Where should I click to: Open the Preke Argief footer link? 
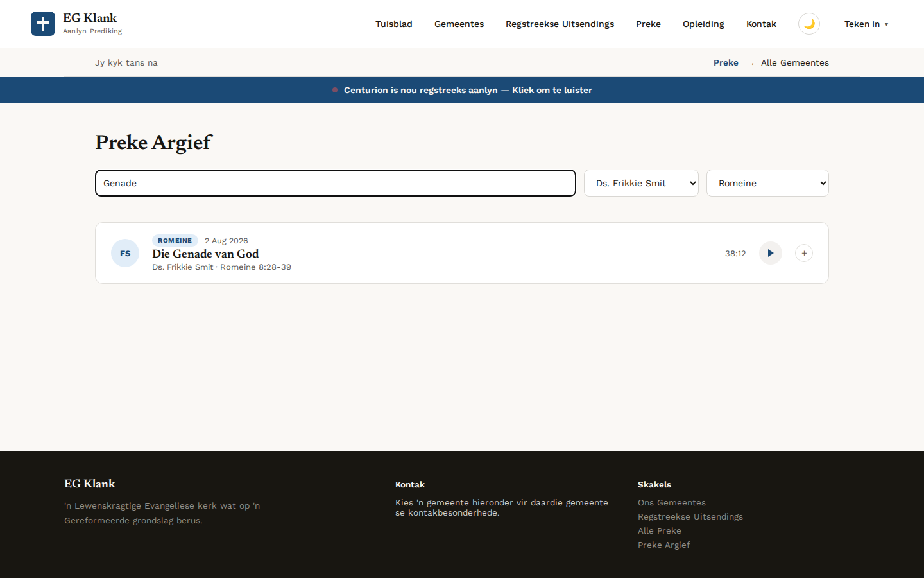(663, 545)
